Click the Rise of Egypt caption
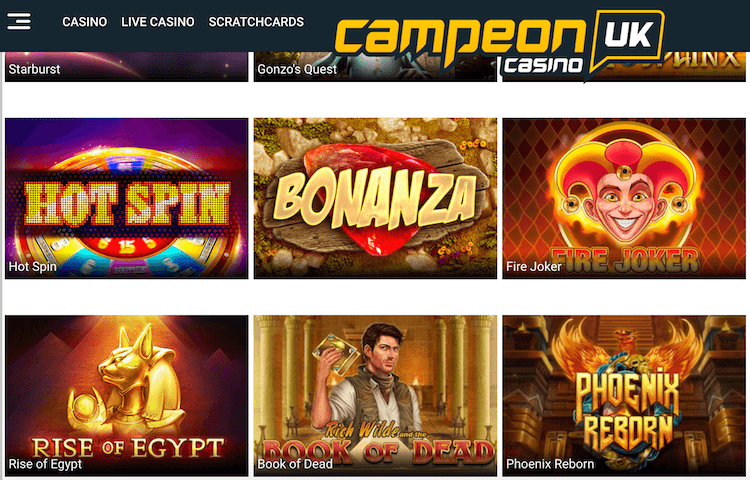The height and width of the screenshot is (480, 750). tap(45, 464)
